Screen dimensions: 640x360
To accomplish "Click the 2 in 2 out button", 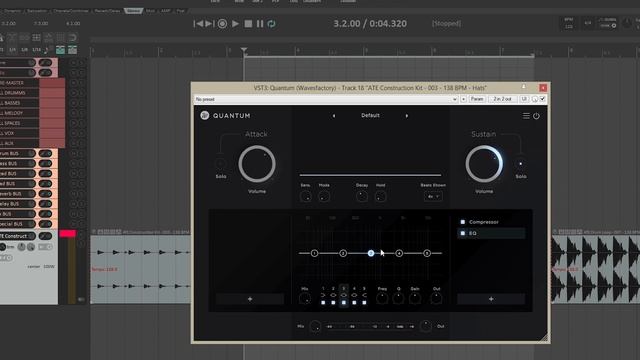I will [502, 99].
